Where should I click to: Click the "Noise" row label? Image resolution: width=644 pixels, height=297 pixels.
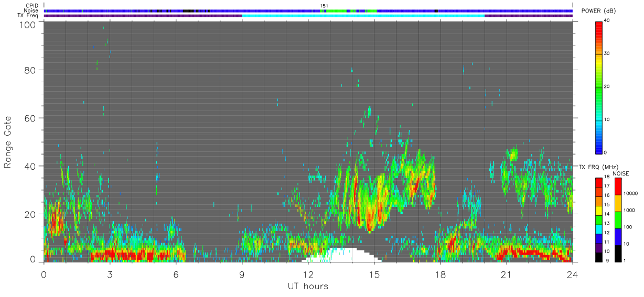pos(32,10)
